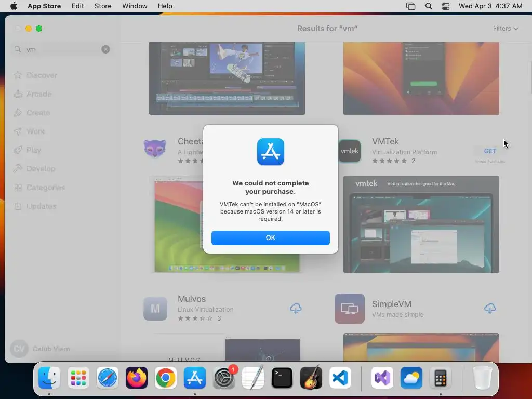Dismiss the purchase error with OK
Screen dimensions: 532x399
(270, 238)
